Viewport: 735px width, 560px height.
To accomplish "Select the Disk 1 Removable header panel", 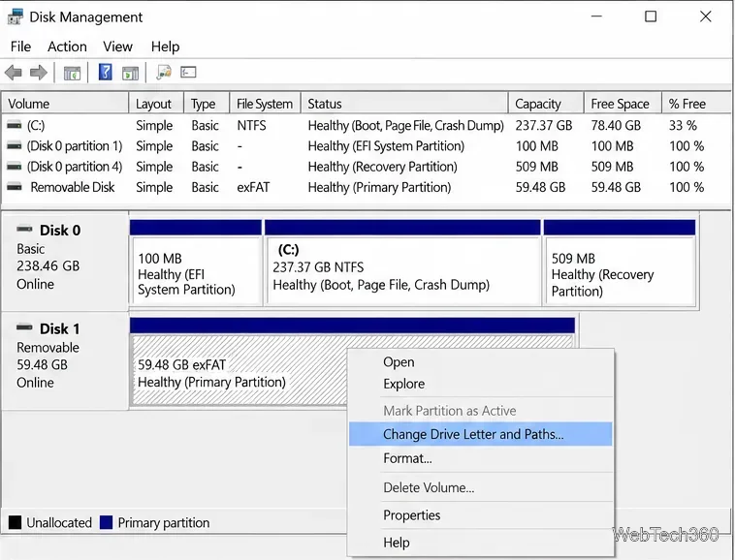I will tap(65, 361).
